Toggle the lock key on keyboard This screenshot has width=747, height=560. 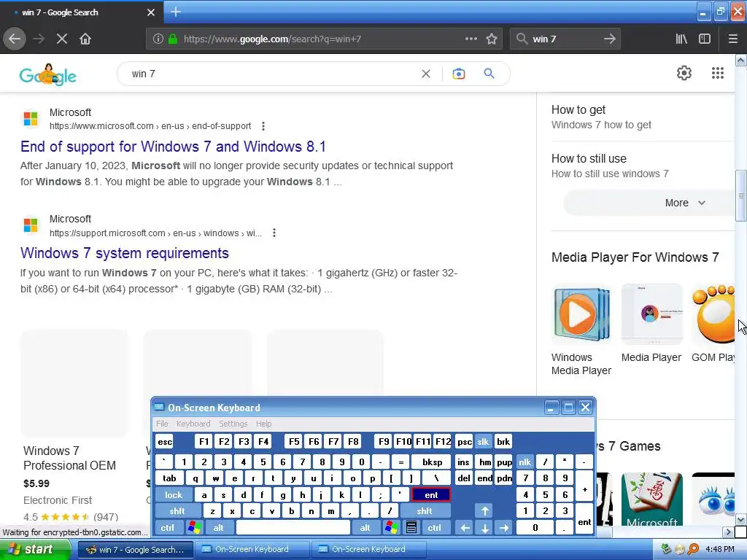point(174,495)
